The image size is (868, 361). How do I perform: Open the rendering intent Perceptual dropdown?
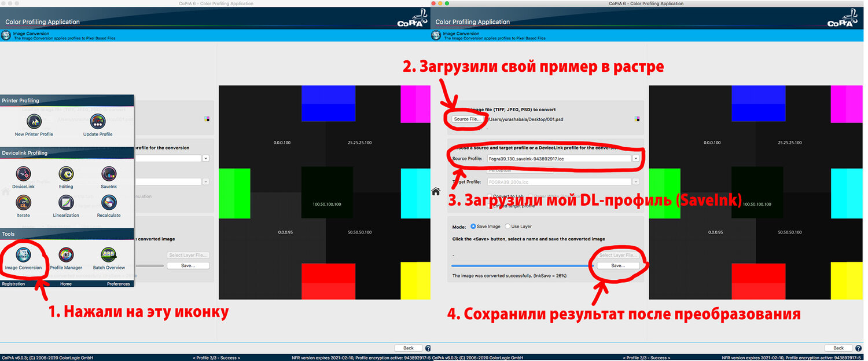[x=520, y=170]
